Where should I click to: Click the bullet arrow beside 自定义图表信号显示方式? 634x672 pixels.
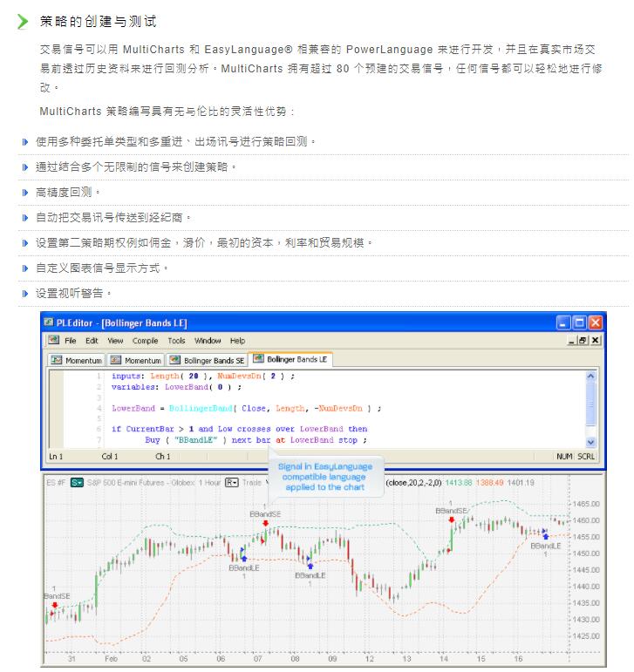coord(25,268)
